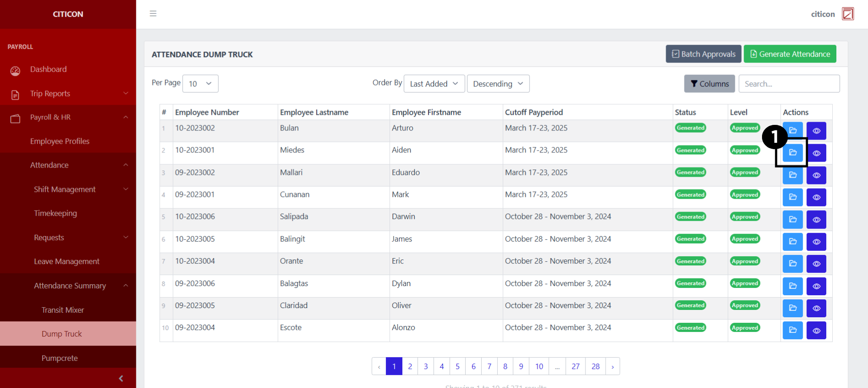Image resolution: width=868 pixels, height=388 pixels.
Task: Open the Last Added order dropdown
Action: [x=434, y=84]
